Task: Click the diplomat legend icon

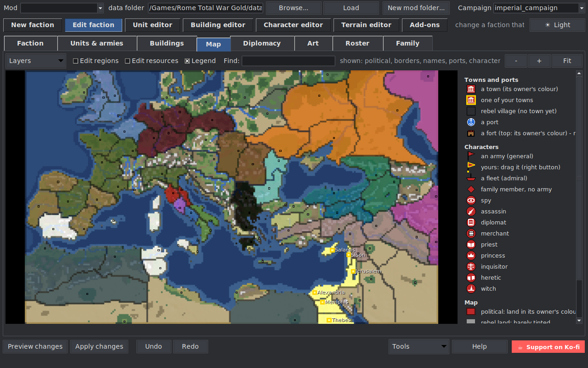Action: [471, 223]
